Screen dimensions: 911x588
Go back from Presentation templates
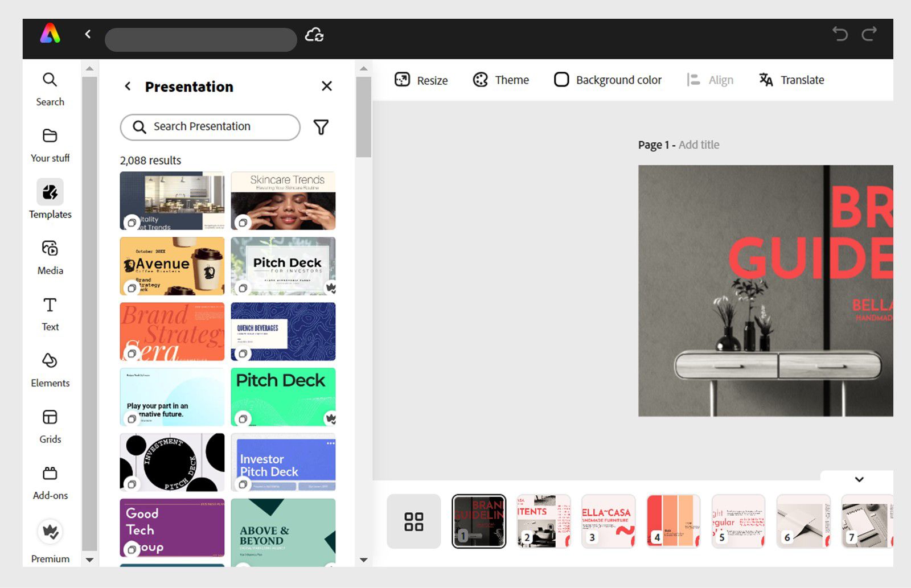pyautogui.click(x=128, y=87)
